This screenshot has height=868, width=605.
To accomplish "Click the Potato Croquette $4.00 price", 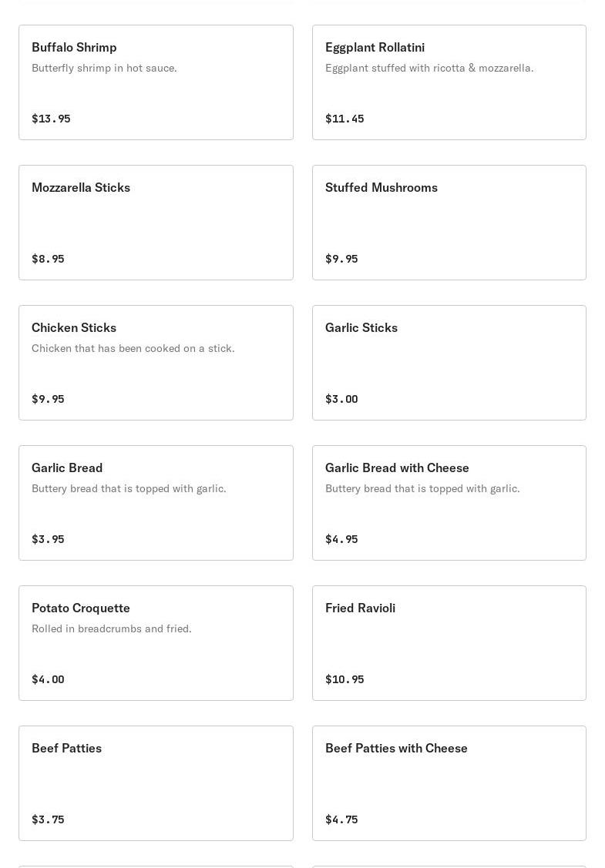I will pyautogui.click(x=48, y=679).
